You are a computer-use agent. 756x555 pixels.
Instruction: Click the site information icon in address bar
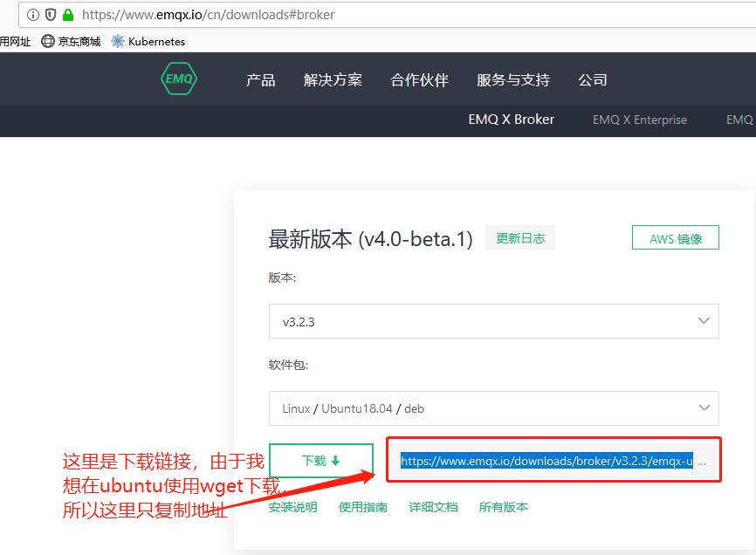pos(33,15)
